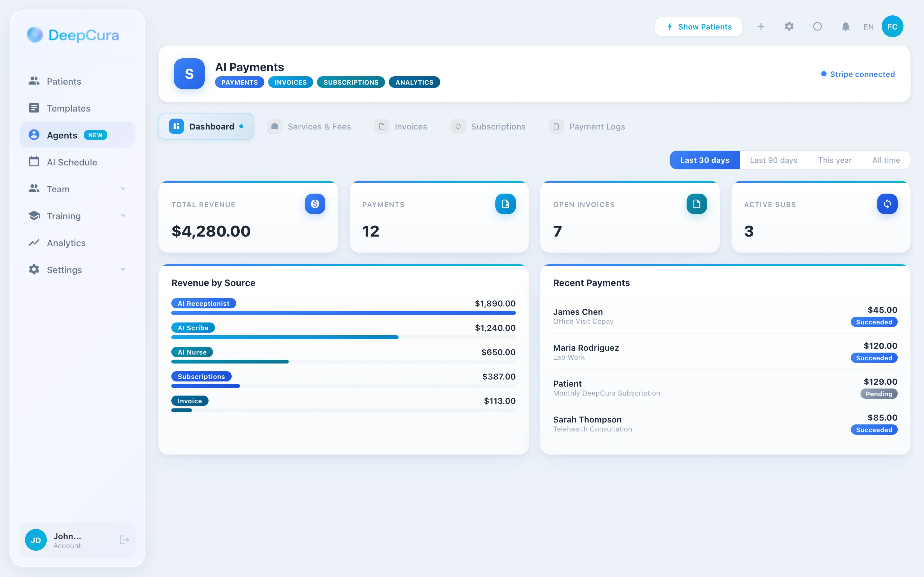The height and width of the screenshot is (577, 924).
Task: Select the Last 90 days filter
Action: 773,160
